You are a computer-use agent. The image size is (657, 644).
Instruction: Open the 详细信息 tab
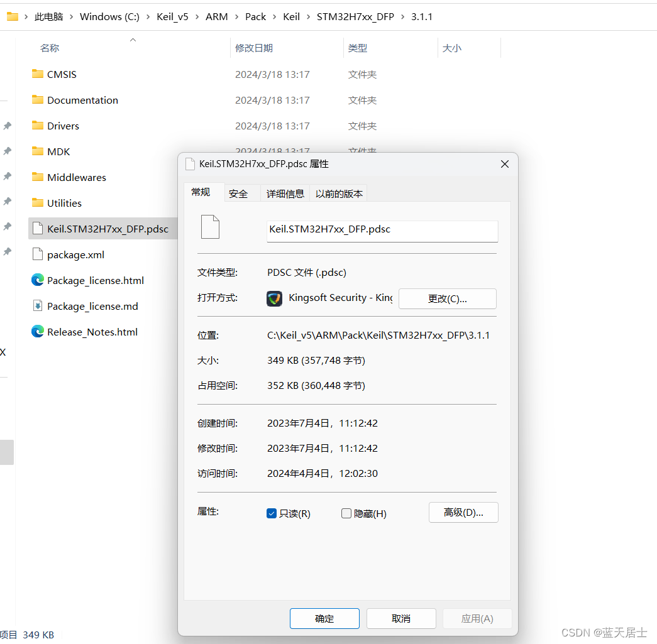click(x=285, y=194)
